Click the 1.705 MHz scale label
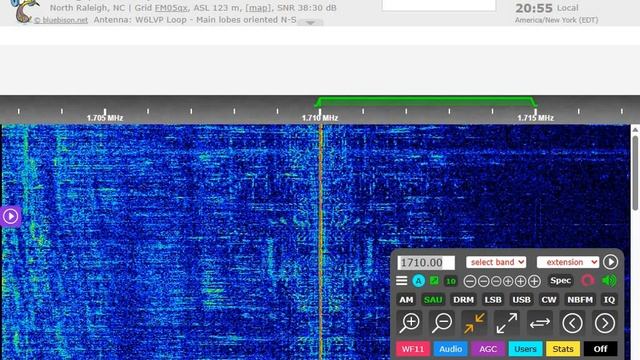 pos(105,118)
